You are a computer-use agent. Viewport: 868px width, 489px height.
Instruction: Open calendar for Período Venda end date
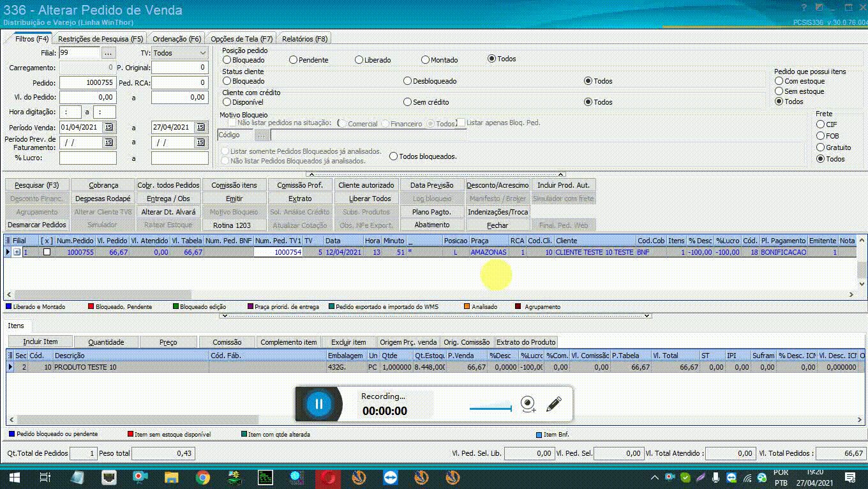(x=200, y=127)
